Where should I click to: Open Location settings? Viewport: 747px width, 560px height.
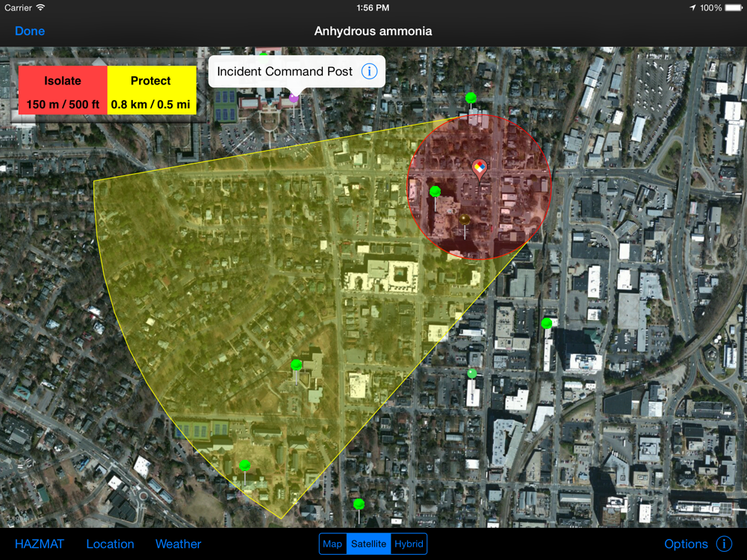click(110, 544)
